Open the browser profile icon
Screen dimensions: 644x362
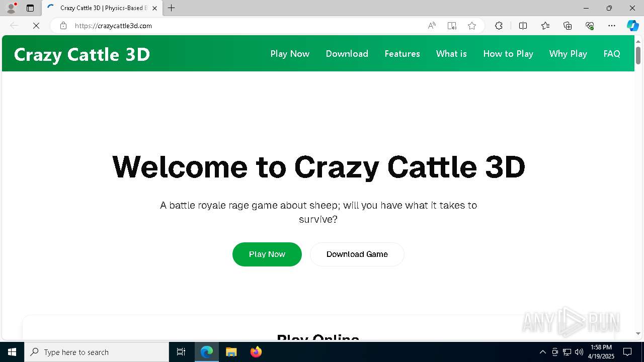[11, 8]
